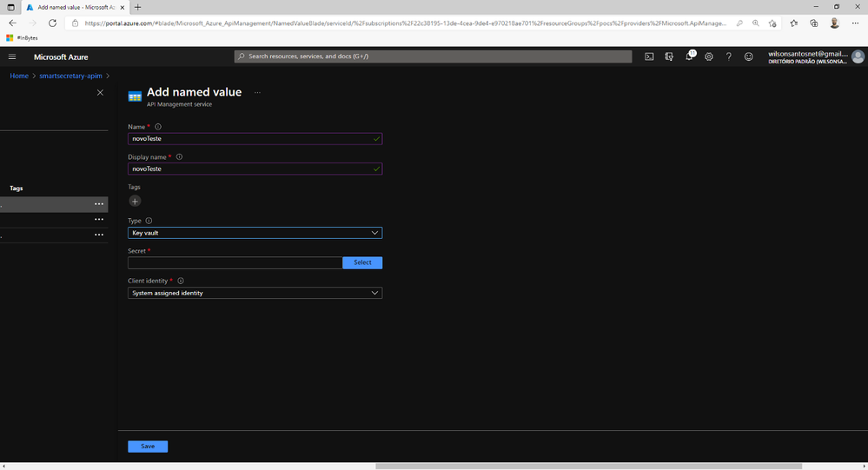The image size is (868, 470).
Task: Click the Name field info icon
Action: coord(158,127)
